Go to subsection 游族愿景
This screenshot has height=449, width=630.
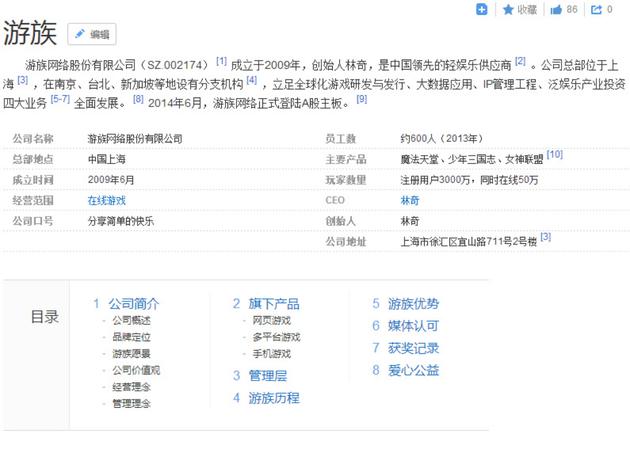131,354
